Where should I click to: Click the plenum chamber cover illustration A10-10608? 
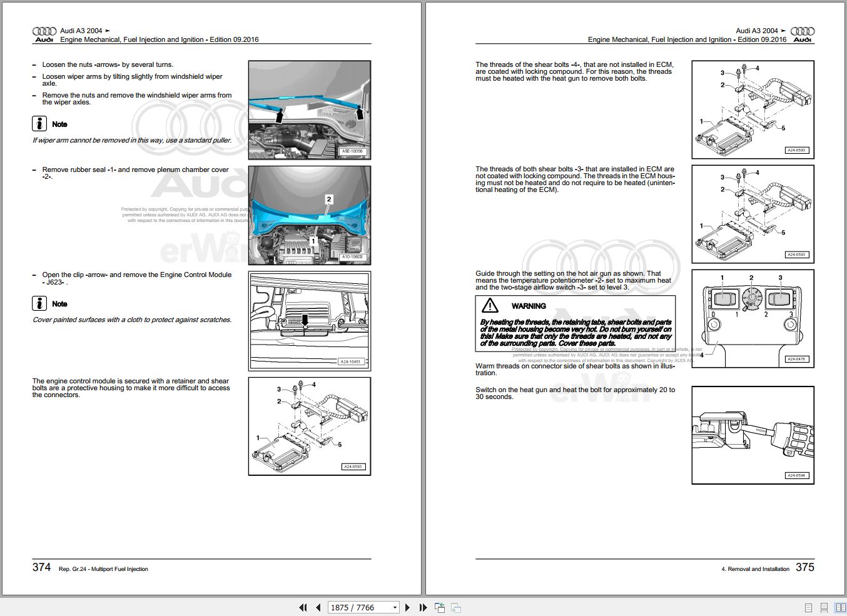pyautogui.click(x=310, y=215)
